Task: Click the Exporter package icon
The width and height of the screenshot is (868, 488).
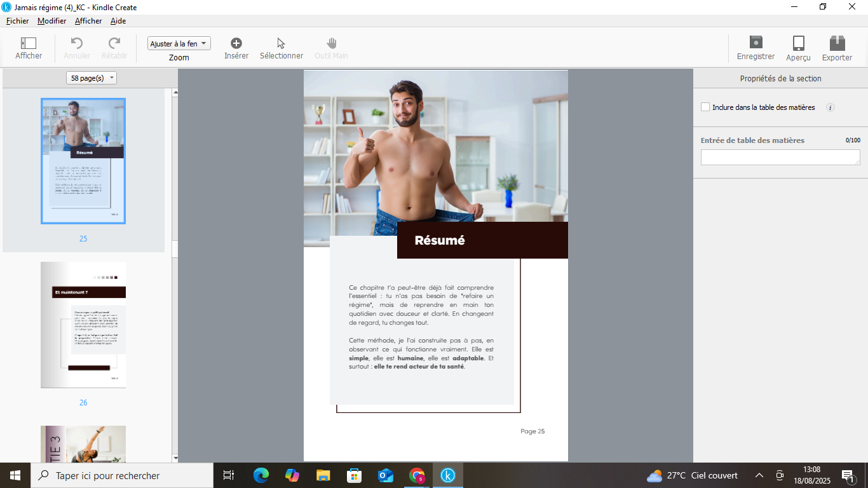Action: (x=837, y=43)
